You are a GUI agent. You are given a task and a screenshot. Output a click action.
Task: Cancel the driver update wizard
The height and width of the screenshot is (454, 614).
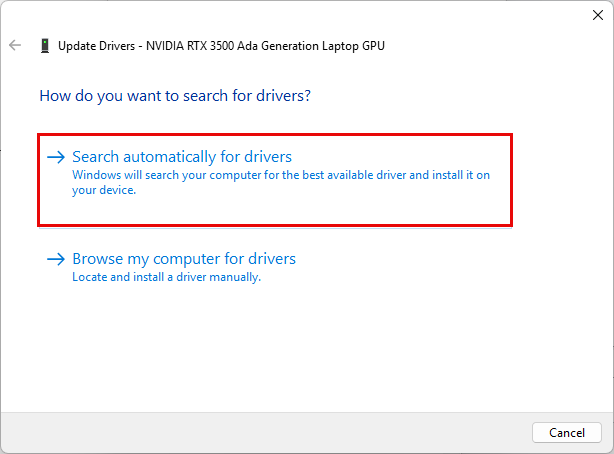pyautogui.click(x=567, y=432)
